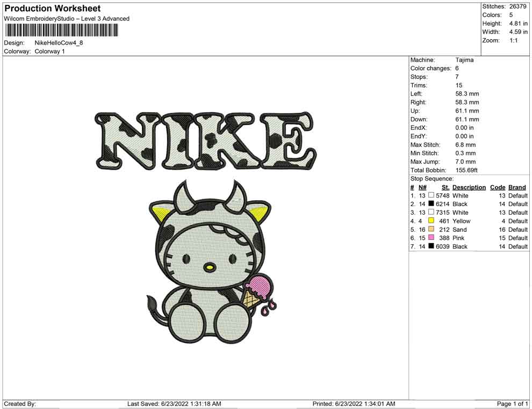This screenshot has width=532, height=409.
Task: Click the 'Production Worksheet' title
Action: click(x=53, y=8)
